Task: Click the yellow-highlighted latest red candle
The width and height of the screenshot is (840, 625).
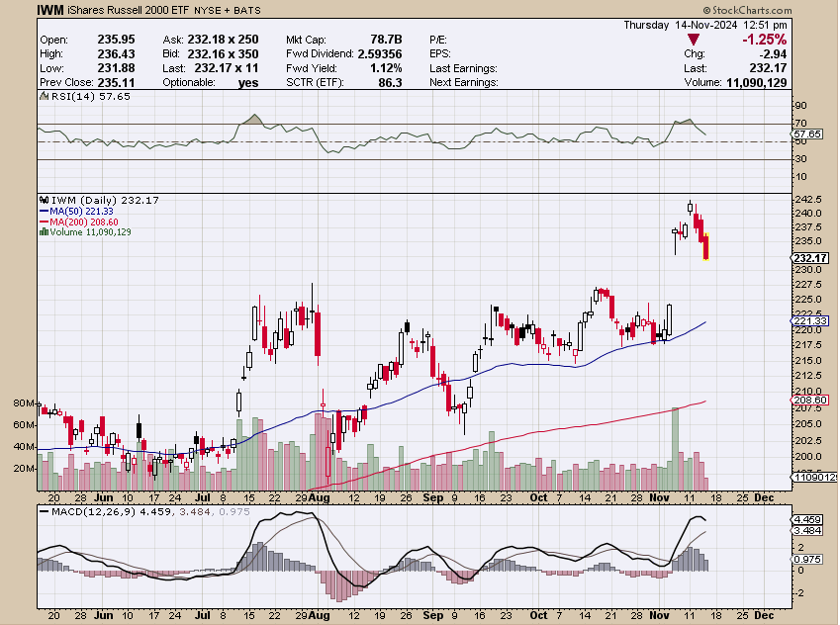Action: 706,247
